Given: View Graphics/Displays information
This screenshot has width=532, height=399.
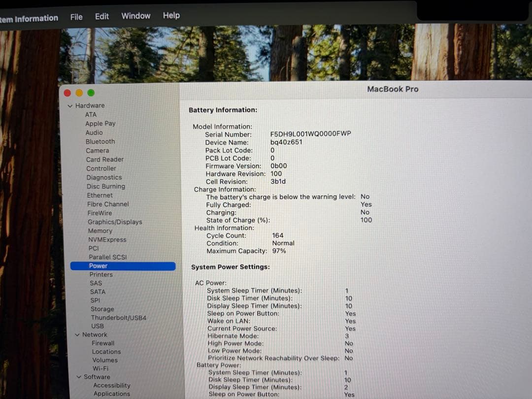Looking at the screenshot, I should [x=114, y=222].
